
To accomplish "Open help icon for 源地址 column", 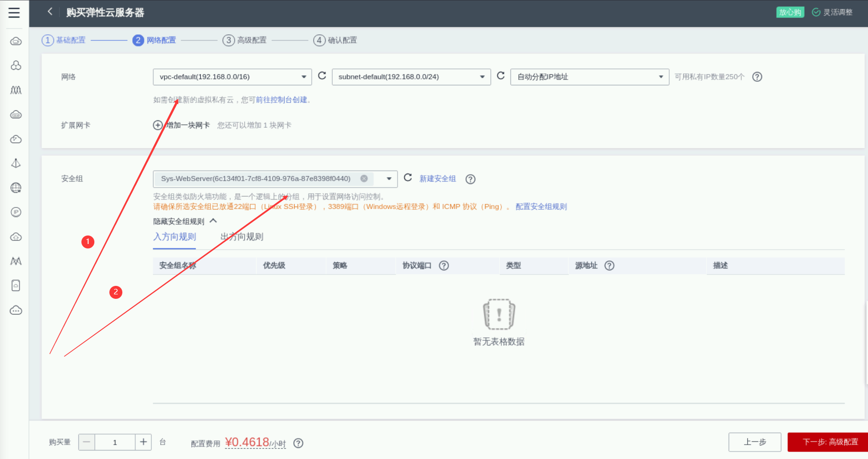I will 609,265.
